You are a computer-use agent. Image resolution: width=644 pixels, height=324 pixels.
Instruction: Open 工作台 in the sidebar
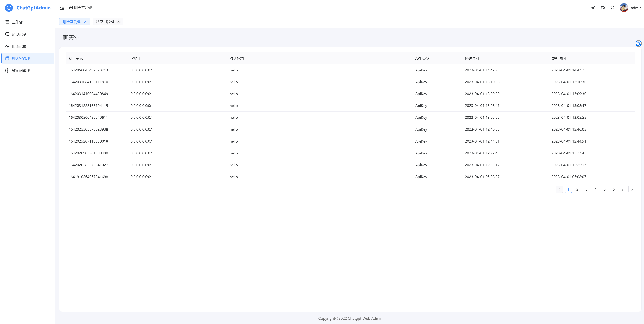[17, 22]
